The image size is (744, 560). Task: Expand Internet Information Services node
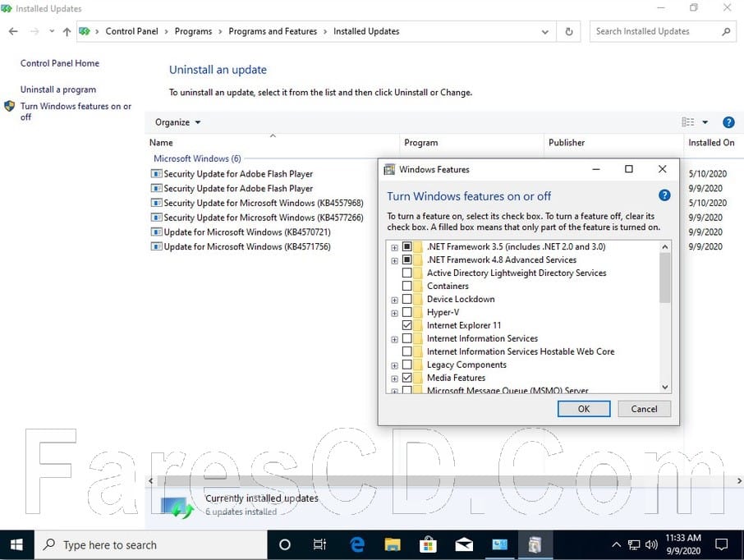394,339
